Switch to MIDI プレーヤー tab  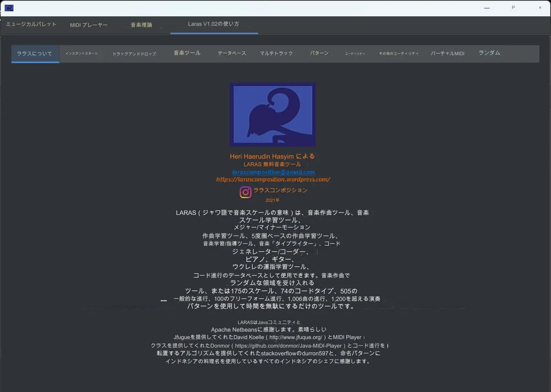pos(89,25)
